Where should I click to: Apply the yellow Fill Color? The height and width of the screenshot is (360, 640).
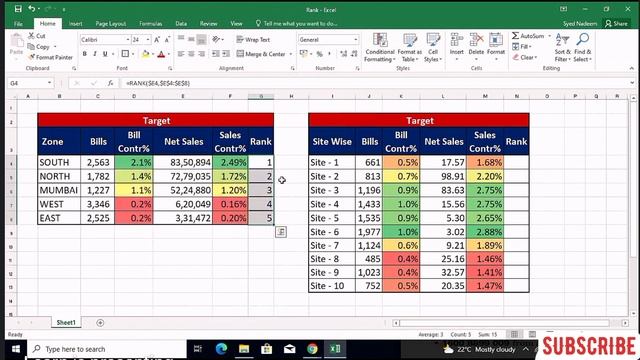145,54
